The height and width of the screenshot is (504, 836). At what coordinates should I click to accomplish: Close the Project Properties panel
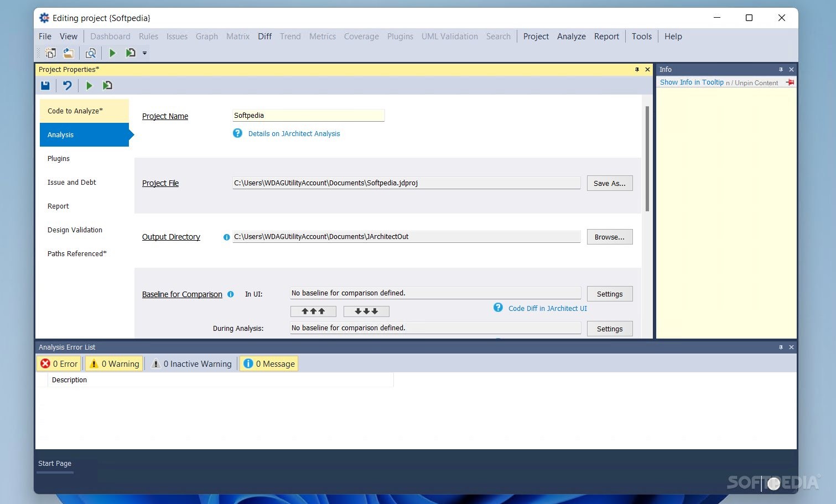coord(647,70)
